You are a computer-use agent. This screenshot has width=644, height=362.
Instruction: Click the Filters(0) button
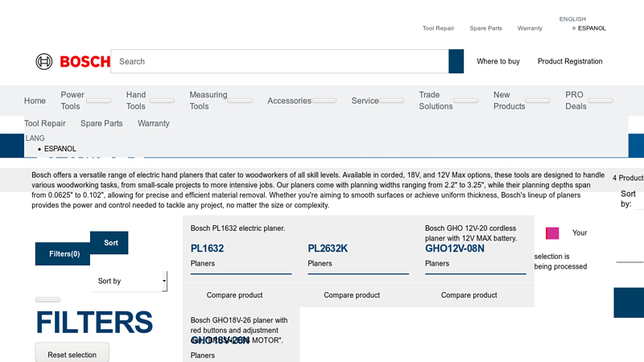pyautogui.click(x=63, y=254)
